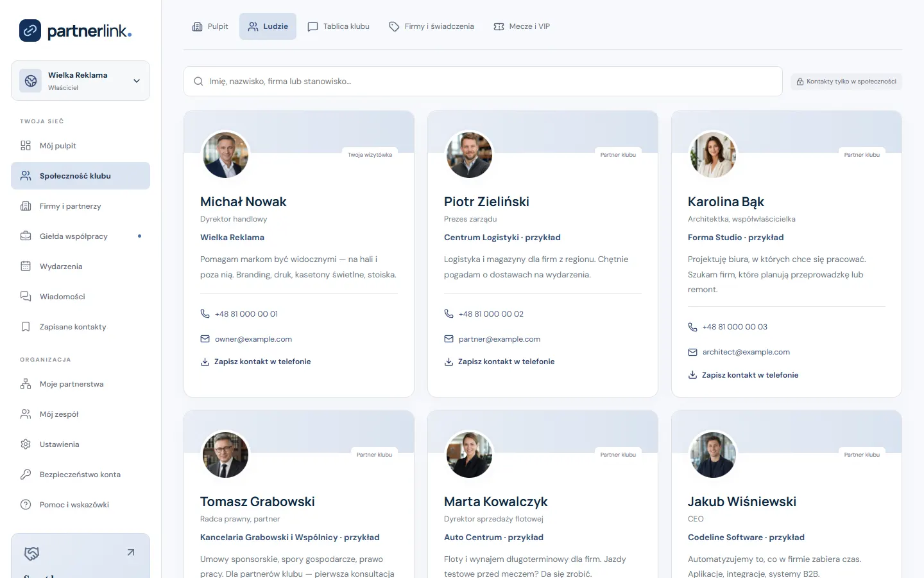The image size is (924, 578).
Task: Click the handshake icon in sidebar card
Action: click(x=31, y=553)
